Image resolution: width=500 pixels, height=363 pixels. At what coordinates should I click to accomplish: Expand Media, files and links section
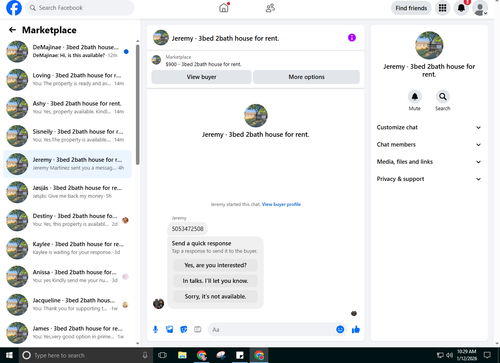coord(429,162)
